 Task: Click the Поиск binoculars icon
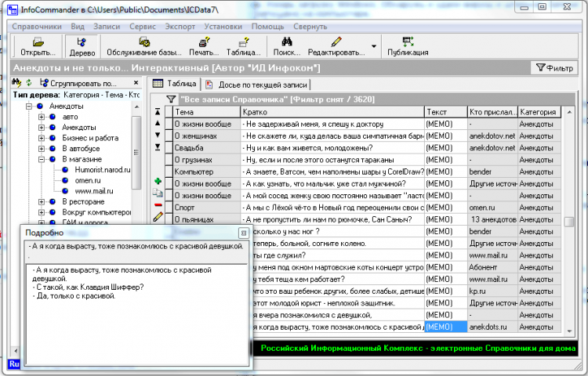pyautogui.click(x=287, y=42)
